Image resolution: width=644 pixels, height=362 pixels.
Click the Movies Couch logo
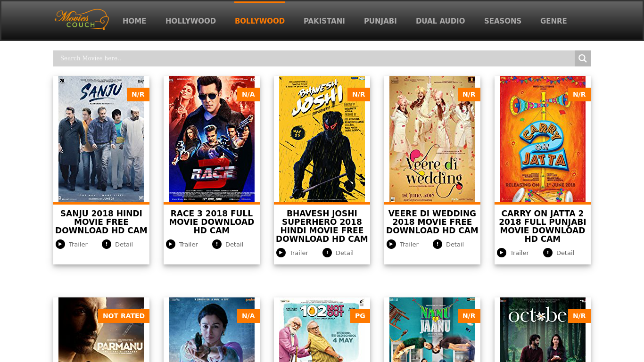coord(82,20)
